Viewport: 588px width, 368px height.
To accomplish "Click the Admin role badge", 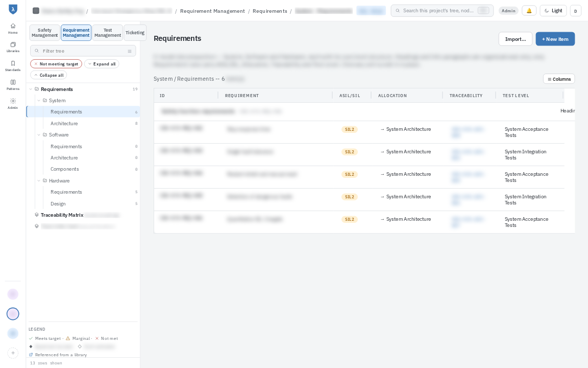I will point(508,11).
